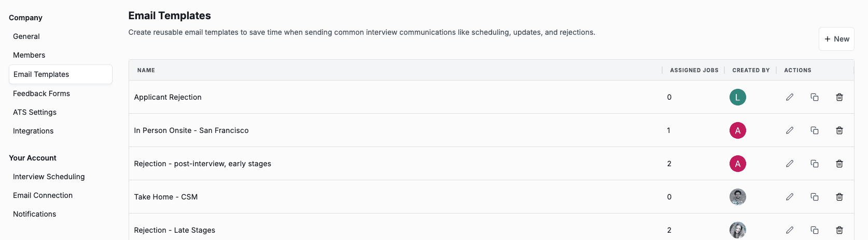
Task: Open Notifications settings
Action: 35,214
